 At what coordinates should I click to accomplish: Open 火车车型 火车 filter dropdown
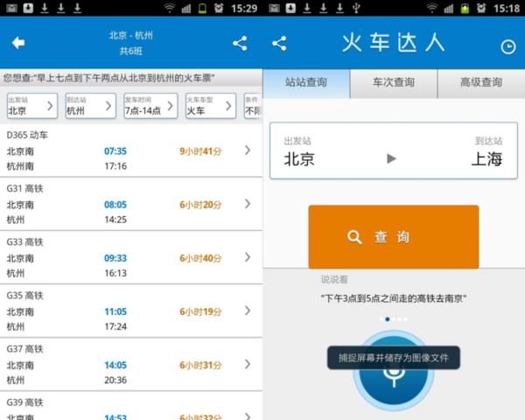pyautogui.click(x=211, y=106)
